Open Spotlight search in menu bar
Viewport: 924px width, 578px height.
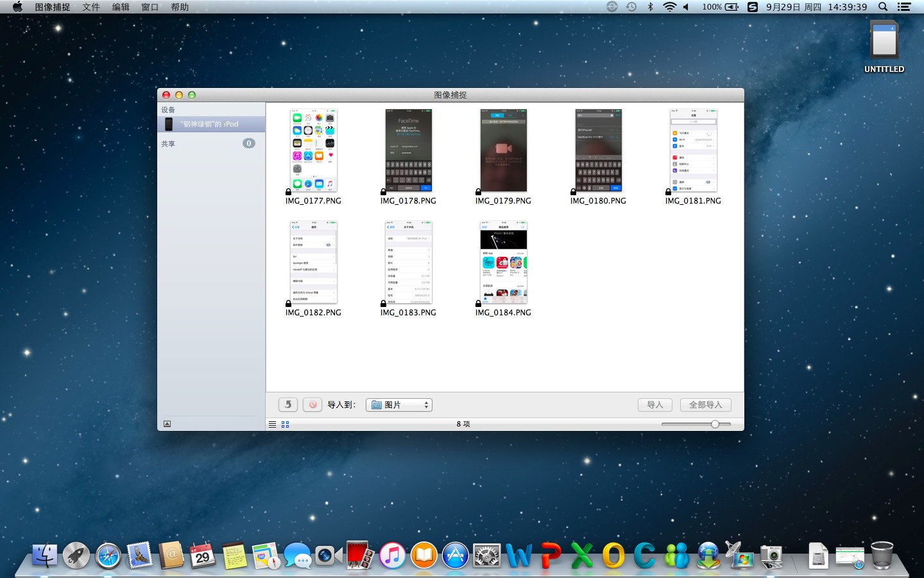(883, 7)
